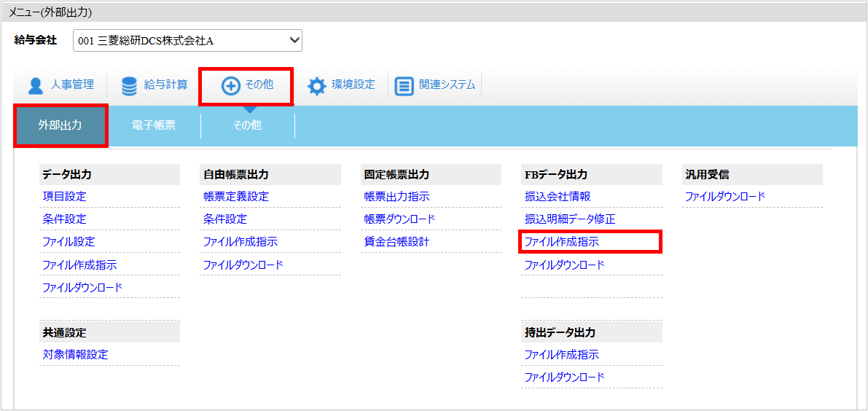Open 振込会社情報 under FBデータ出力
Image resolution: width=868 pixels, height=411 pixels.
tap(558, 196)
